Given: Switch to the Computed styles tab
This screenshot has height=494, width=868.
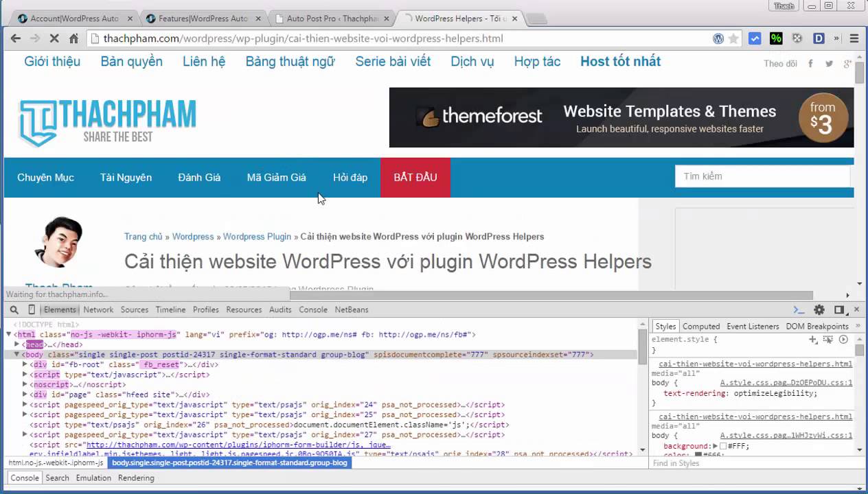Looking at the screenshot, I should (701, 327).
